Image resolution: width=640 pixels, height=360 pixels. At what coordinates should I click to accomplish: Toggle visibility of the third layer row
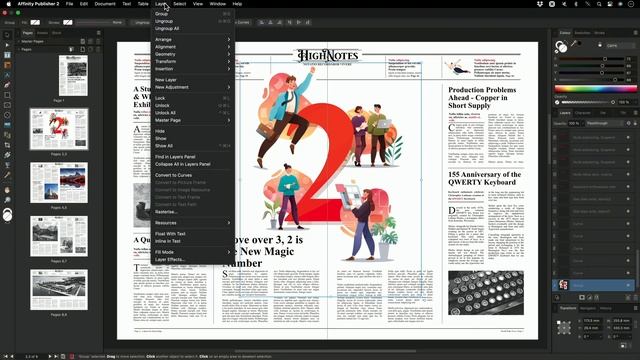click(x=628, y=162)
